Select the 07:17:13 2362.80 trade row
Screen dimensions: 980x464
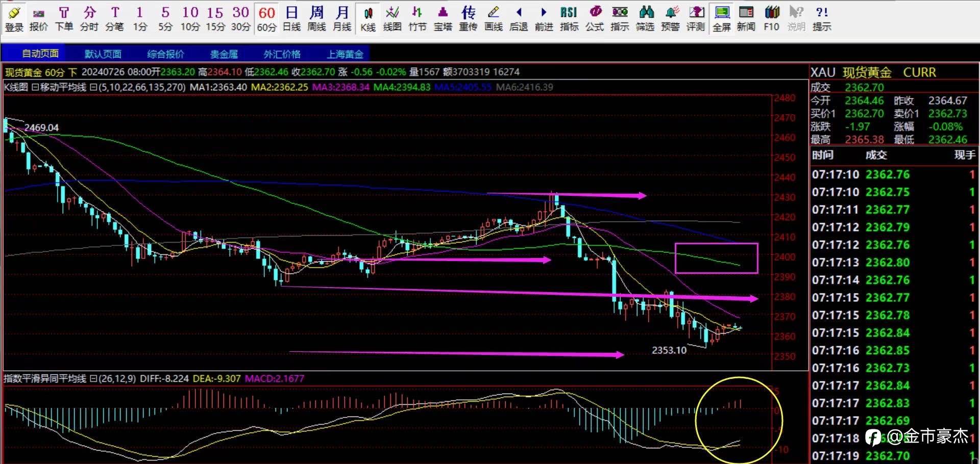click(893, 263)
